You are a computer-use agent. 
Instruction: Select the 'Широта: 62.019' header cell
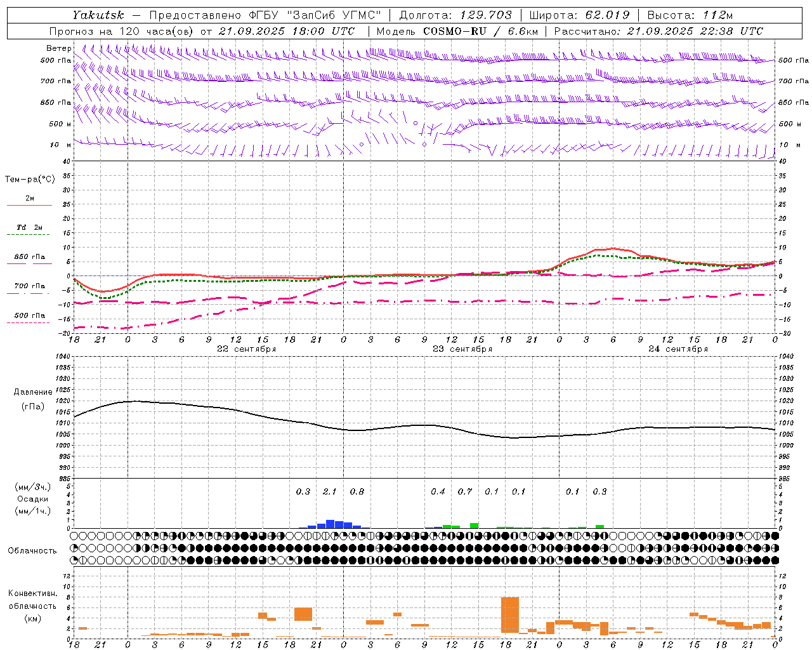[x=579, y=15]
